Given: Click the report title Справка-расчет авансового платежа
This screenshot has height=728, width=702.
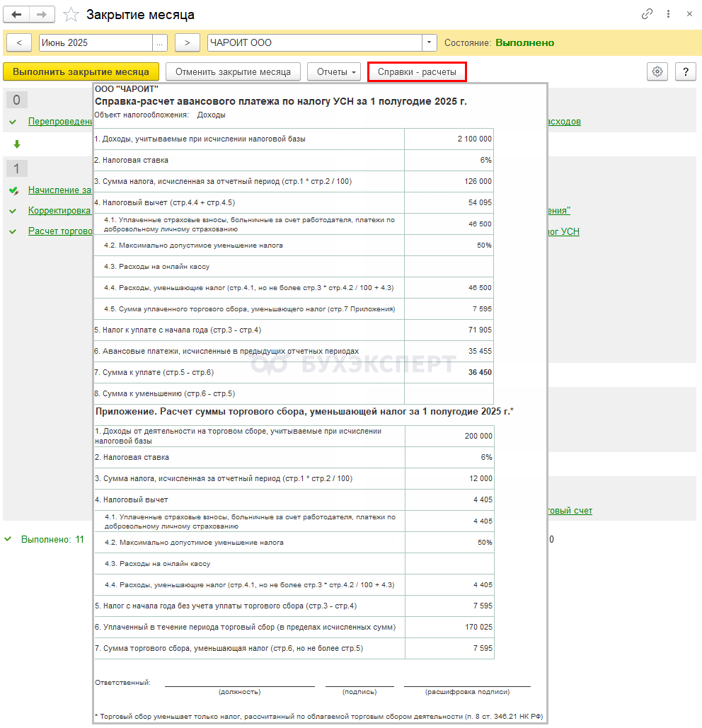Looking at the screenshot, I should point(280,102).
